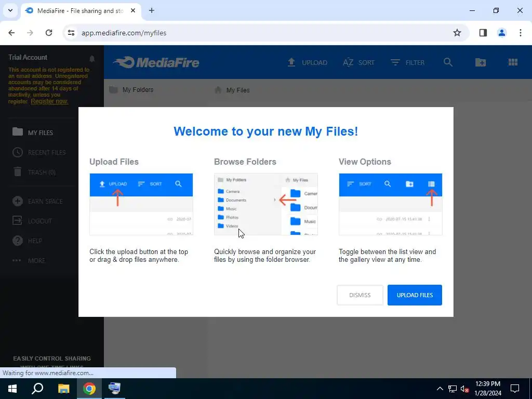This screenshot has height=399, width=532.
Task: Click the Help question mark icon
Action: [18, 241]
